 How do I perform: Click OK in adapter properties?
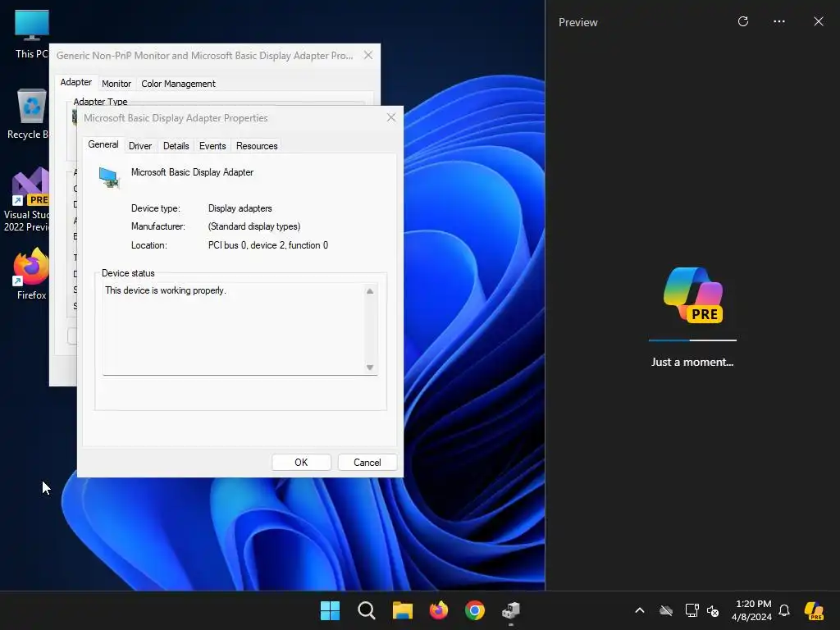coord(301,463)
